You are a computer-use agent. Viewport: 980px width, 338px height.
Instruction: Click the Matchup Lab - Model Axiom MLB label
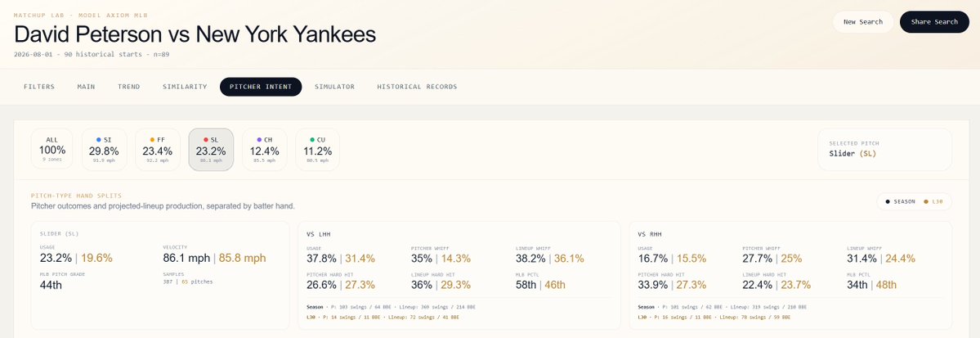(x=81, y=15)
